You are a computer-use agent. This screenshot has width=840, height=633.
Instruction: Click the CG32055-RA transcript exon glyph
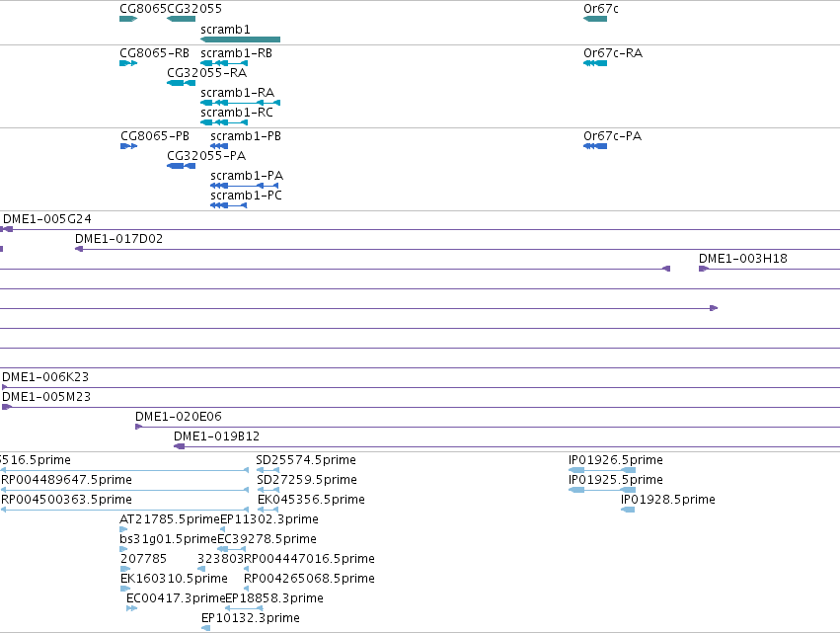(181, 83)
